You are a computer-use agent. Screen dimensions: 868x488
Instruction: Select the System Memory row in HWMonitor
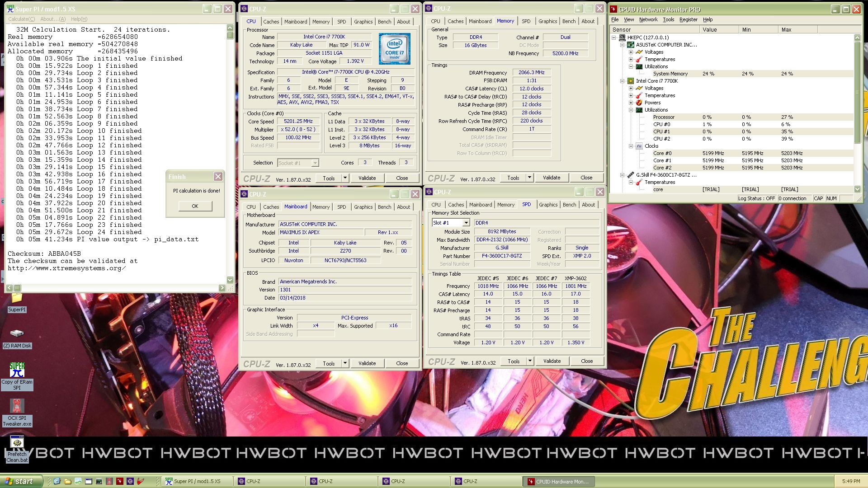click(x=731, y=74)
